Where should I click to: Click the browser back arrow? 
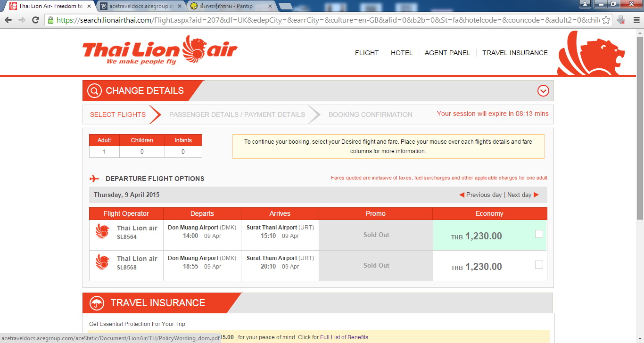pos(8,20)
